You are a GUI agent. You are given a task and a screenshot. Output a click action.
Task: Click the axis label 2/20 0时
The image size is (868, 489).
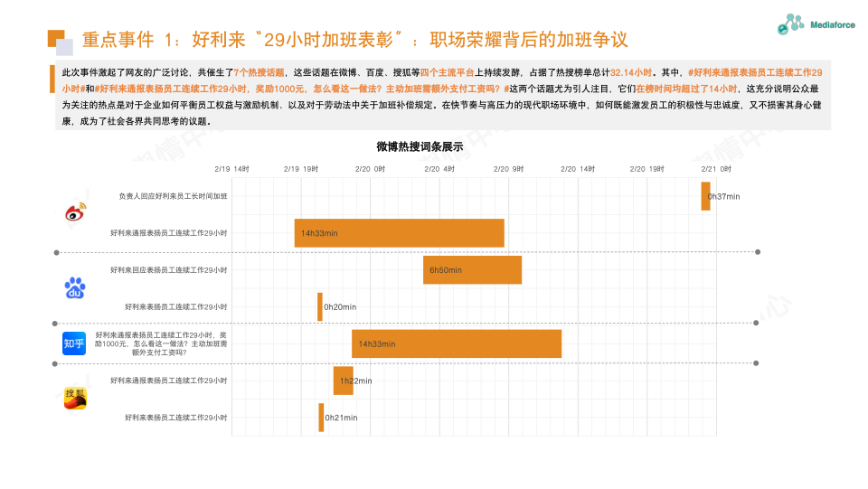click(x=371, y=169)
